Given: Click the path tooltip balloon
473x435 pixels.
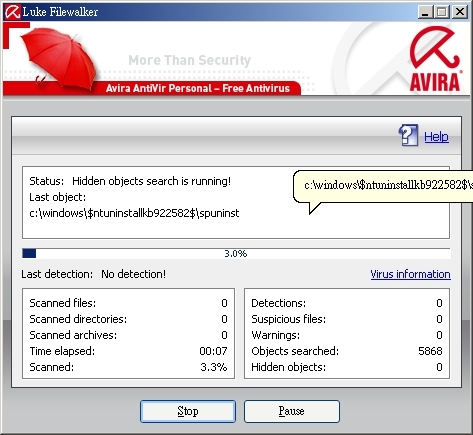Looking at the screenshot, I should point(383,186).
